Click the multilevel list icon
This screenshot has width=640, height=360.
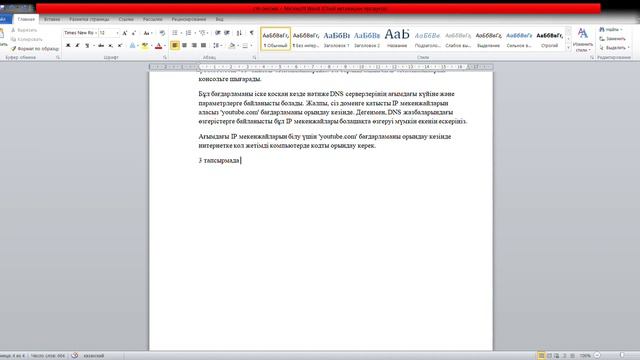pyautogui.click(x=202, y=33)
